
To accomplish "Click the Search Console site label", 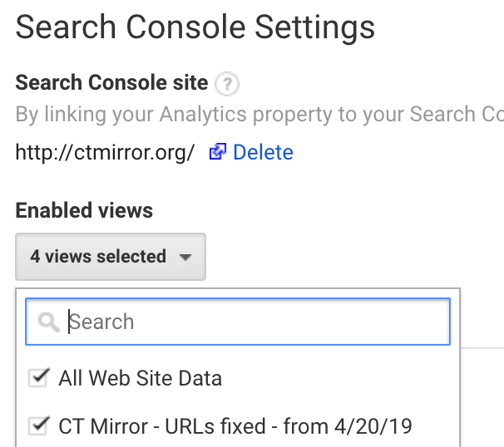I will pos(111,82).
